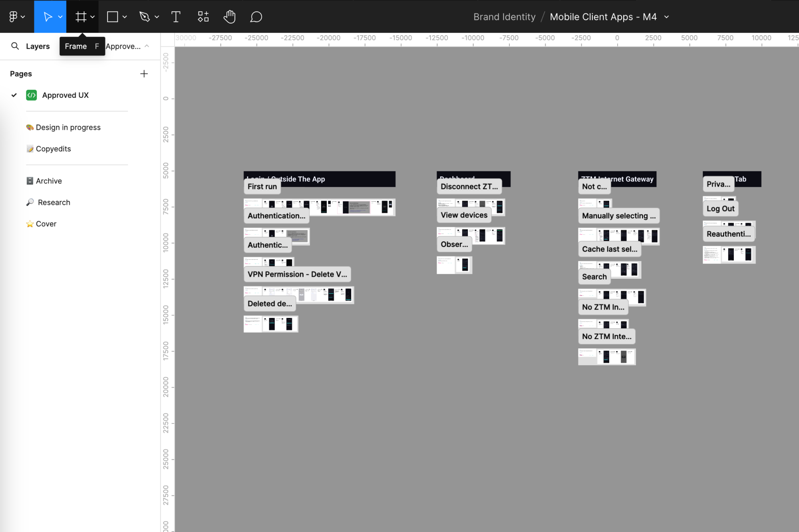Switch to the Layers tab
This screenshot has width=799, height=532.
click(38, 46)
